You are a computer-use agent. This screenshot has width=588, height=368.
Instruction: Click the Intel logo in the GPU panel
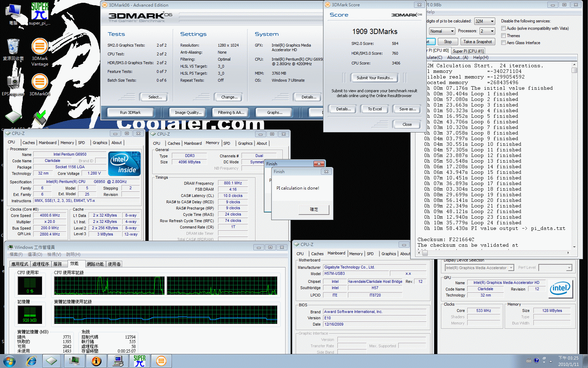[560, 289]
